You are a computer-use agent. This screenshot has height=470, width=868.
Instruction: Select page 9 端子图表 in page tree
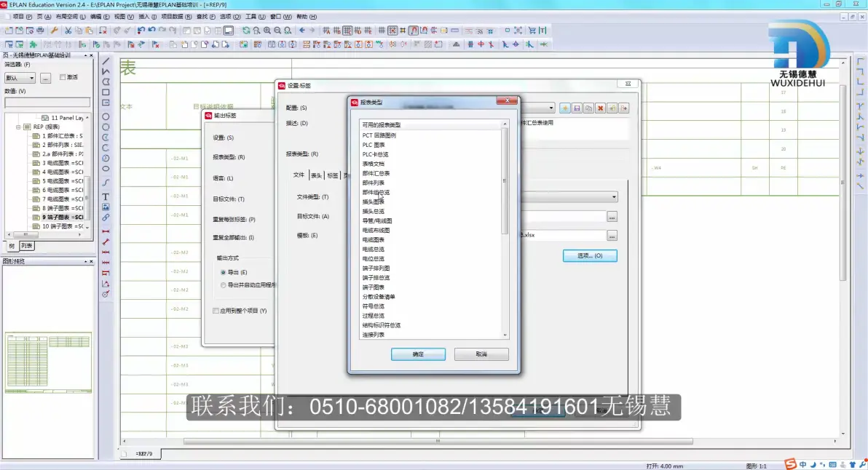[62, 218]
